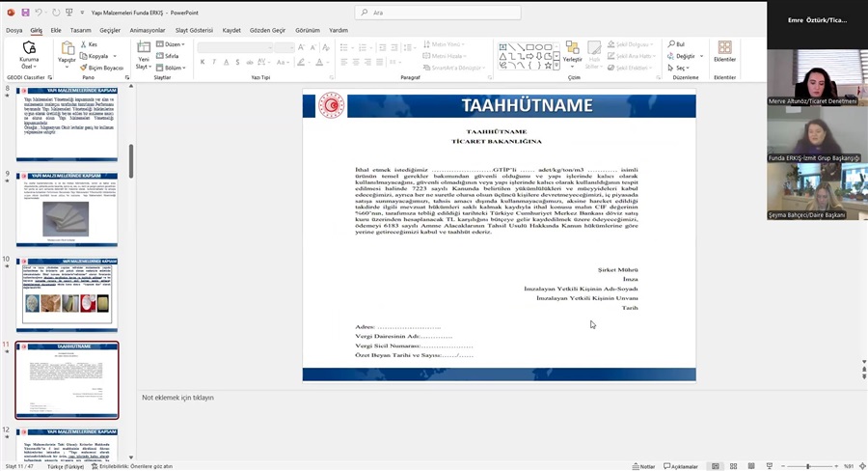The image size is (868, 471).
Task: Select the Biçim Boyacısı format painter
Action: (x=102, y=68)
